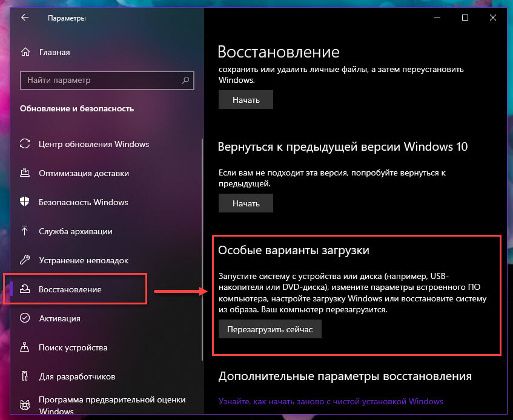Click the Активация checkmark circle icon
Viewport: 513px width, 420px height.
(x=25, y=318)
